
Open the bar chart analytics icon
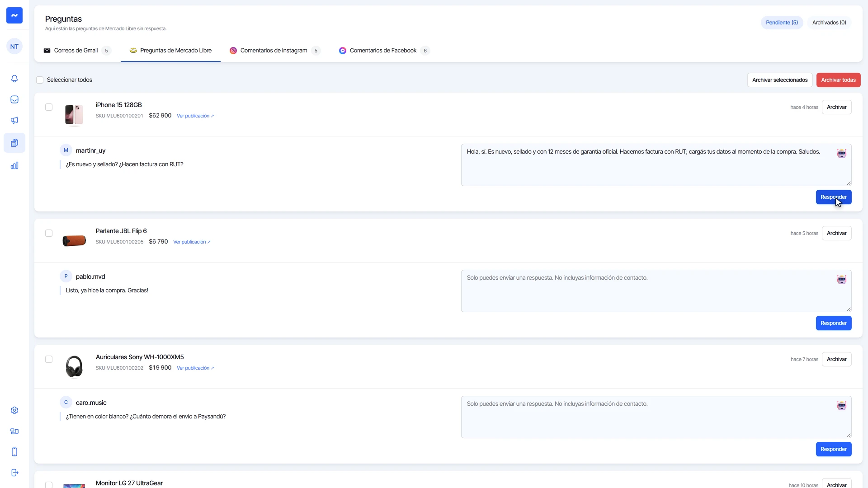click(14, 165)
